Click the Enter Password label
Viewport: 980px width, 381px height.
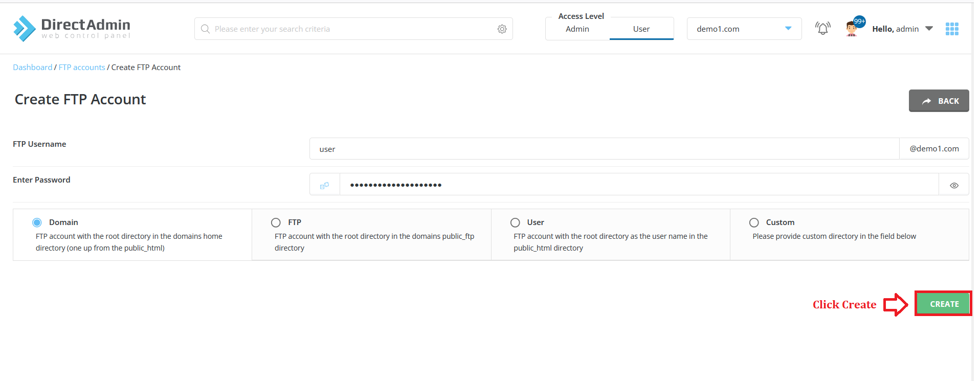pos(41,180)
